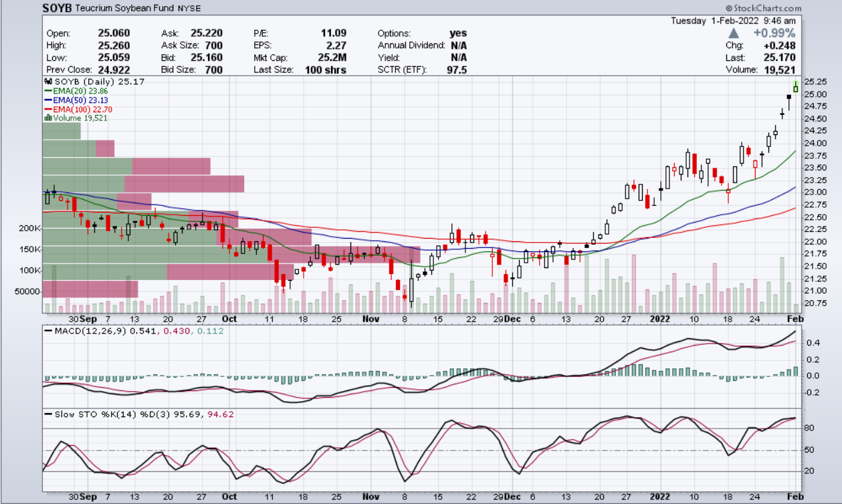The width and height of the screenshot is (842, 504).
Task: Click the up-arrow triangle beside +0.99%
Action: tap(734, 33)
